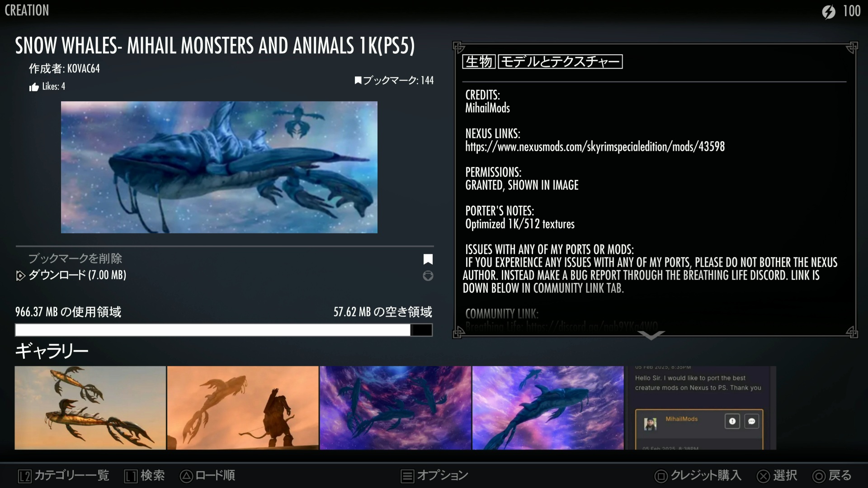Click the thumbs-up Likes icon
868x488 pixels.
(x=34, y=87)
